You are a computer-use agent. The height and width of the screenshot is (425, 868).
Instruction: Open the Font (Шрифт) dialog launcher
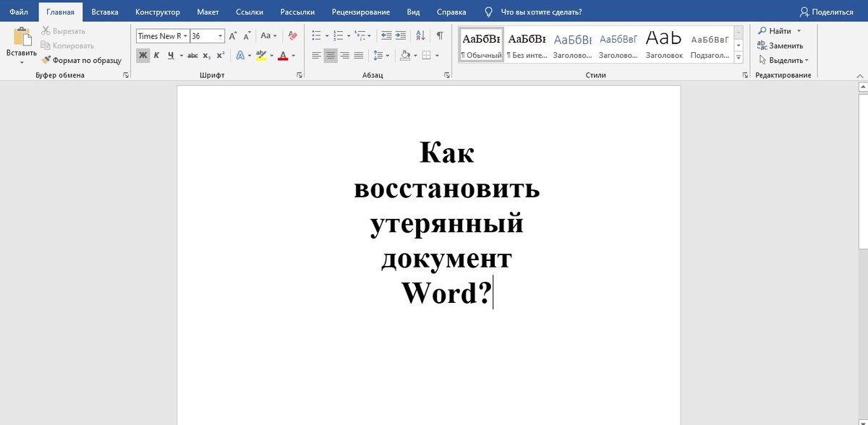click(299, 75)
